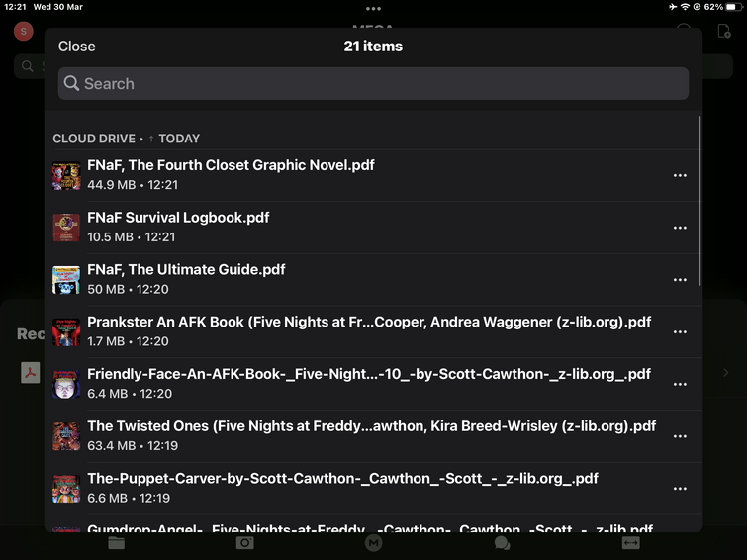
Task: Open options for FNaF Survival Logbook.pdf
Action: point(680,228)
